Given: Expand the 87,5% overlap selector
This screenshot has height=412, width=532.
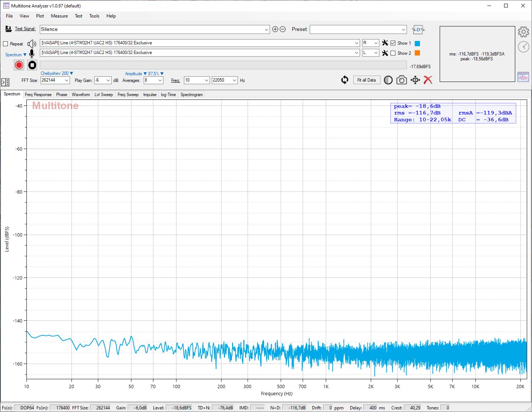Looking at the screenshot, I should pyautogui.click(x=156, y=74).
